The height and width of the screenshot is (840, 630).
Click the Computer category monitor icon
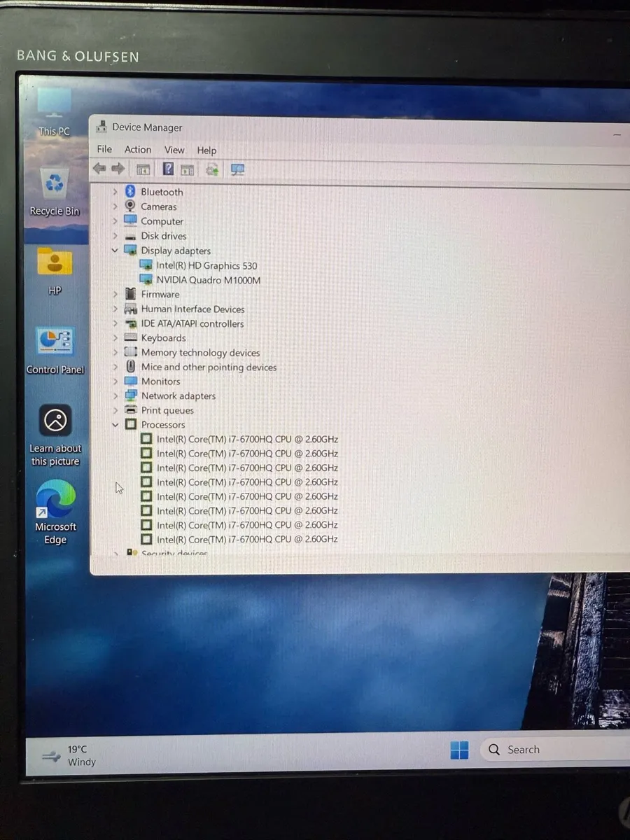[x=130, y=220]
